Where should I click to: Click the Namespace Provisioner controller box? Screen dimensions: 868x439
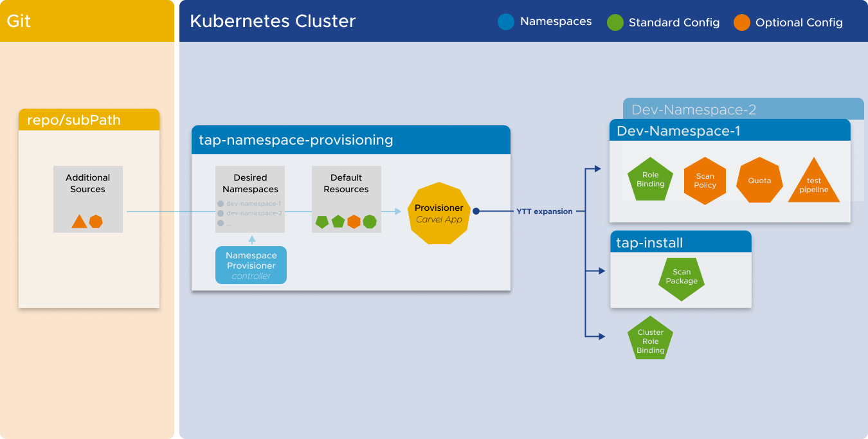[x=251, y=265]
